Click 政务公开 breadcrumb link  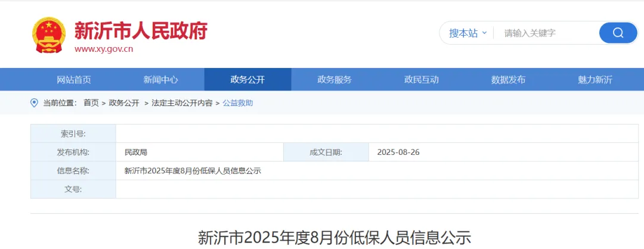(x=124, y=104)
